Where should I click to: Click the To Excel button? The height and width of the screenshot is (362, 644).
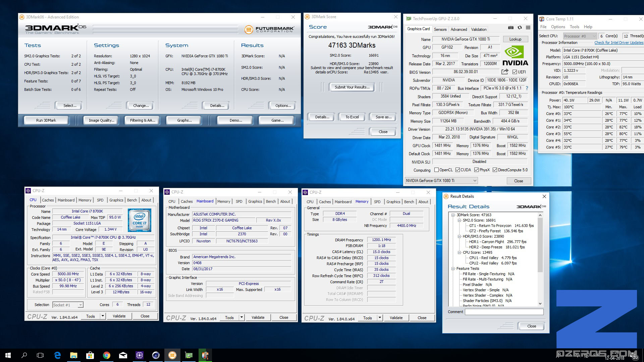pyautogui.click(x=352, y=117)
